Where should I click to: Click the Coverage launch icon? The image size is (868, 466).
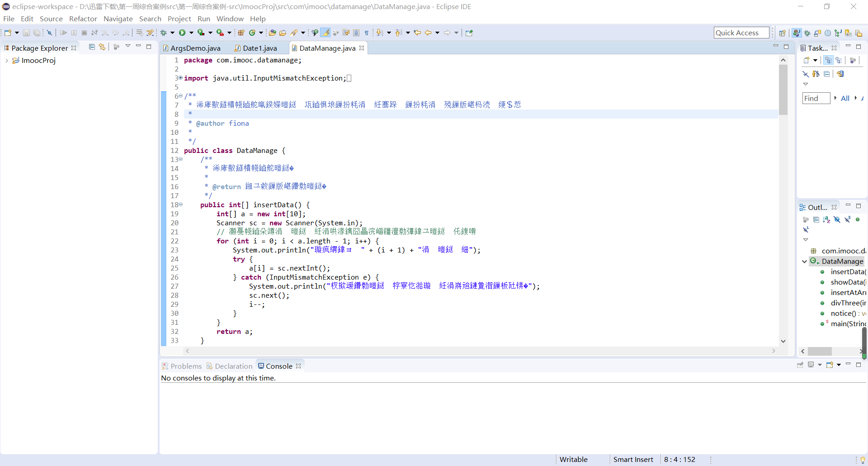(x=201, y=33)
